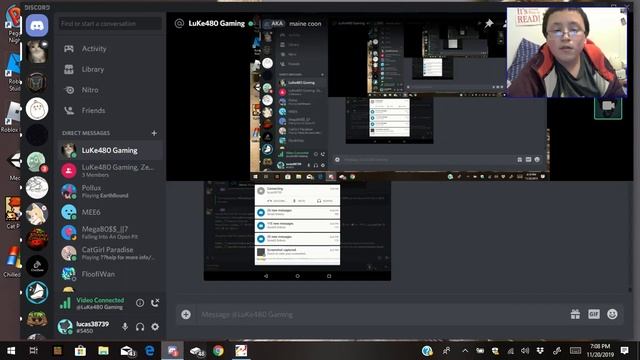The width and height of the screenshot is (640, 360).
Task: Open FlooflWan direct message
Action: coord(109,274)
